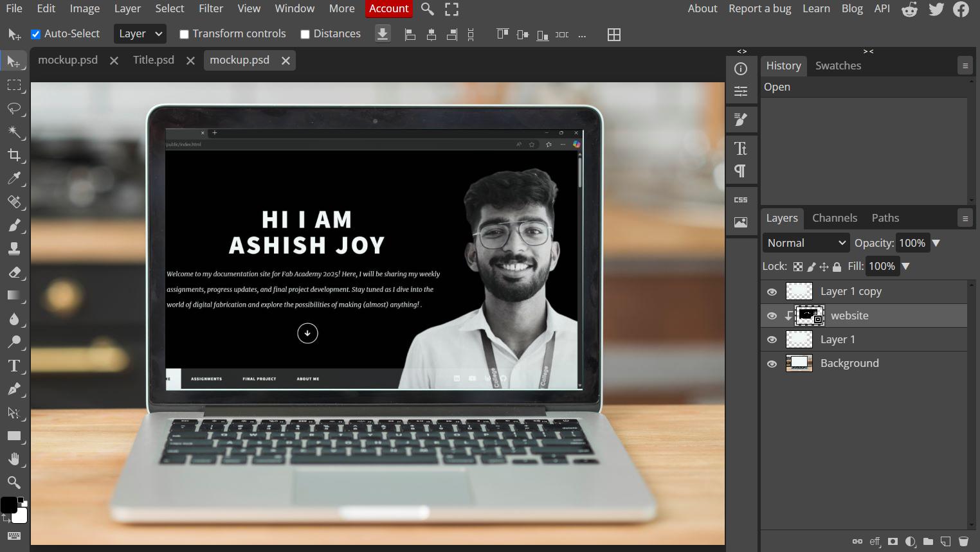Click the foreground color swatch
The image size is (980, 552).
point(8,505)
